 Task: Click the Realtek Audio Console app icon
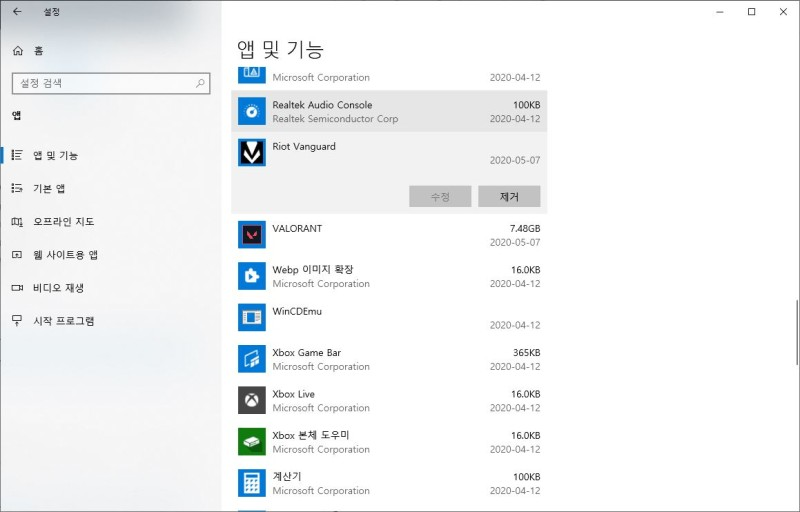(x=252, y=111)
